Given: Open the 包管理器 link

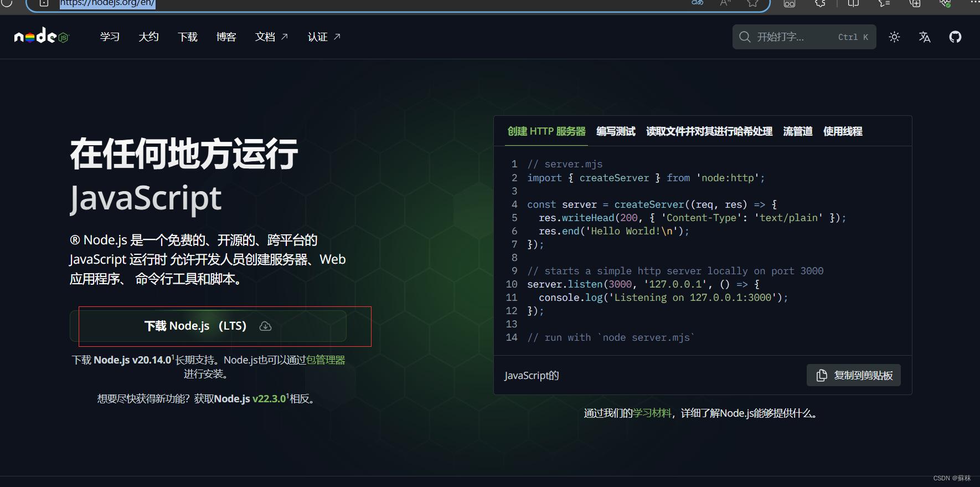Looking at the screenshot, I should click(326, 360).
